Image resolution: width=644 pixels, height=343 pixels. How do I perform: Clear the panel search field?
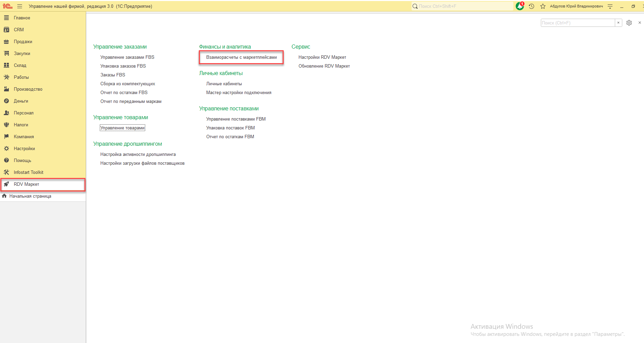tap(619, 23)
